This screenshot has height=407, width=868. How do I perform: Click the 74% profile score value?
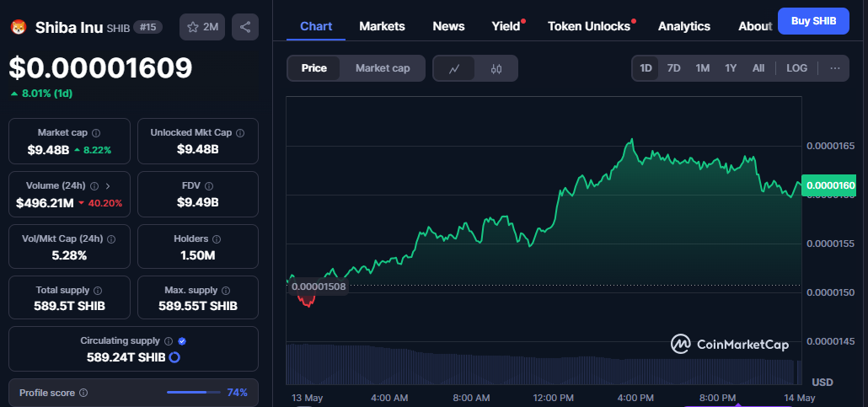[237, 393]
